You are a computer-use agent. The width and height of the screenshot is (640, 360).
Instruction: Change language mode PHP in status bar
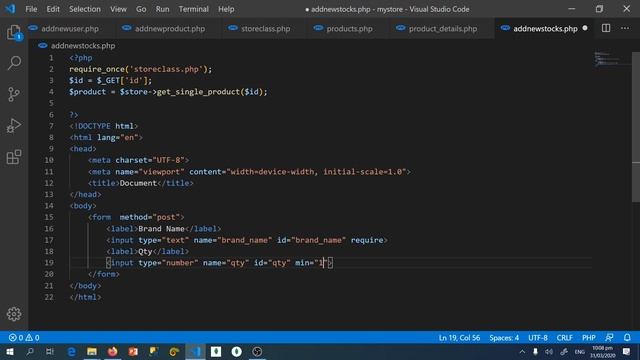[x=589, y=338]
